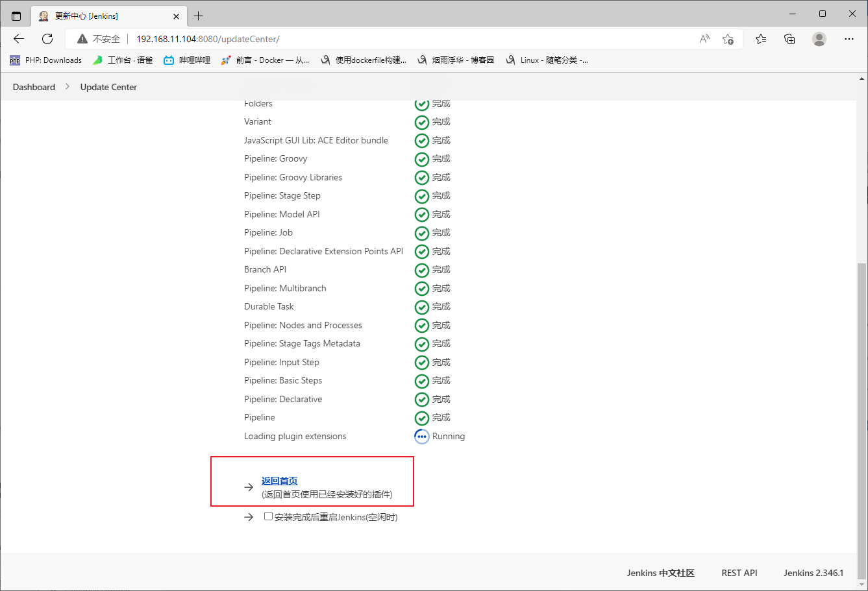Click the not-secure warning icon

tap(82, 39)
